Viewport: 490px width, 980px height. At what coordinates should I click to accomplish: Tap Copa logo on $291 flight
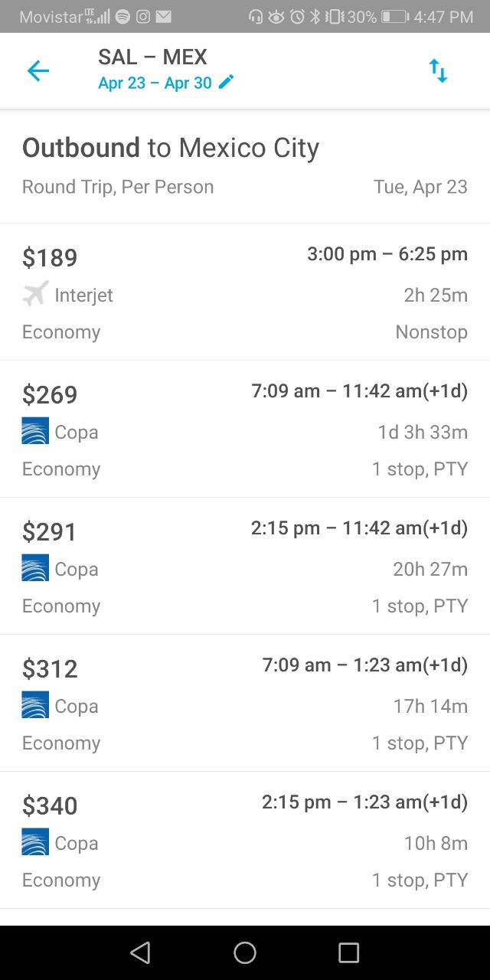[x=35, y=568]
